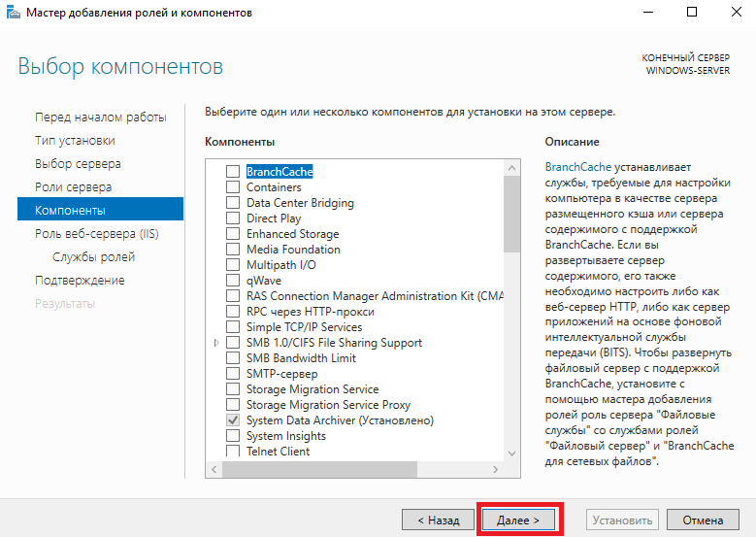Image resolution: width=756 pixels, height=537 pixels.
Task: Click the Отмена button
Action: (703, 520)
